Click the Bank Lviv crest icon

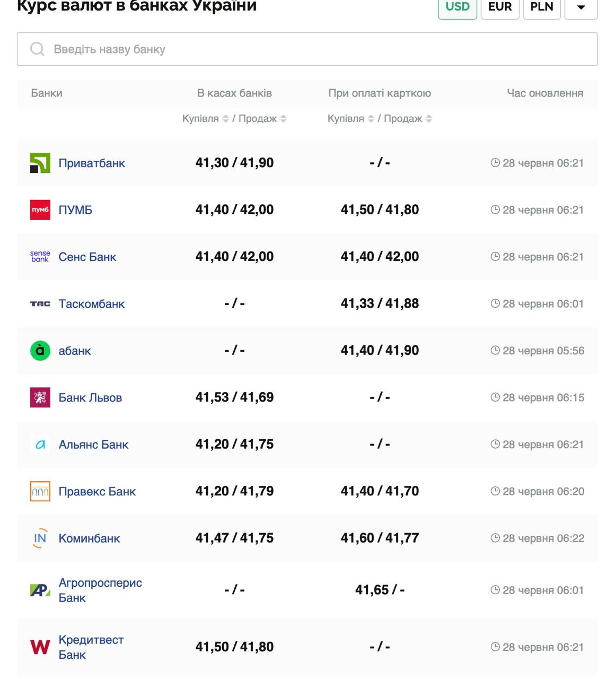[x=40, y=397]
